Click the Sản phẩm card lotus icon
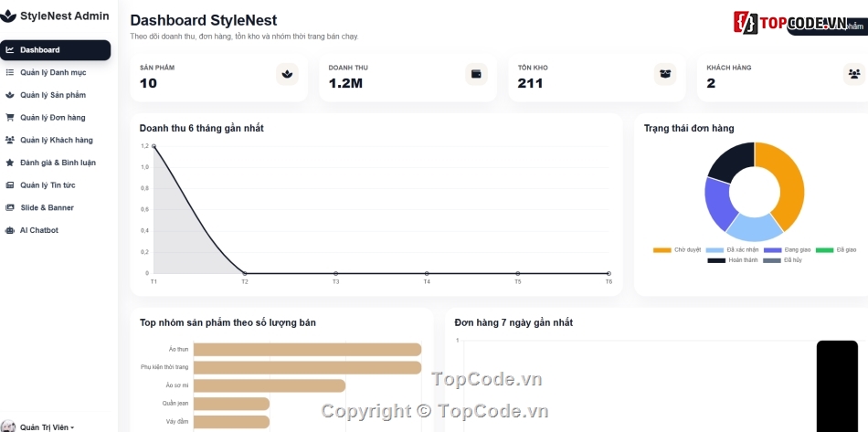Screen dimensions: 868x432 pyautogui.click(x=287, y=74)
